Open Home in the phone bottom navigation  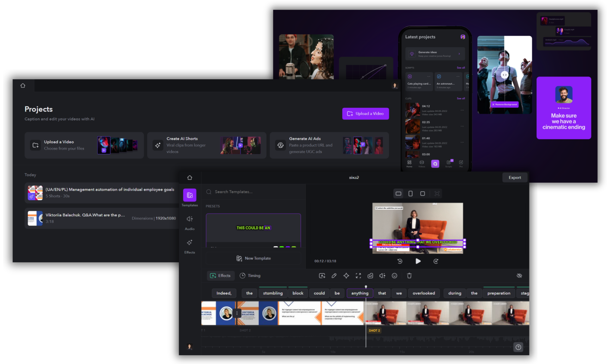(409, 164)
